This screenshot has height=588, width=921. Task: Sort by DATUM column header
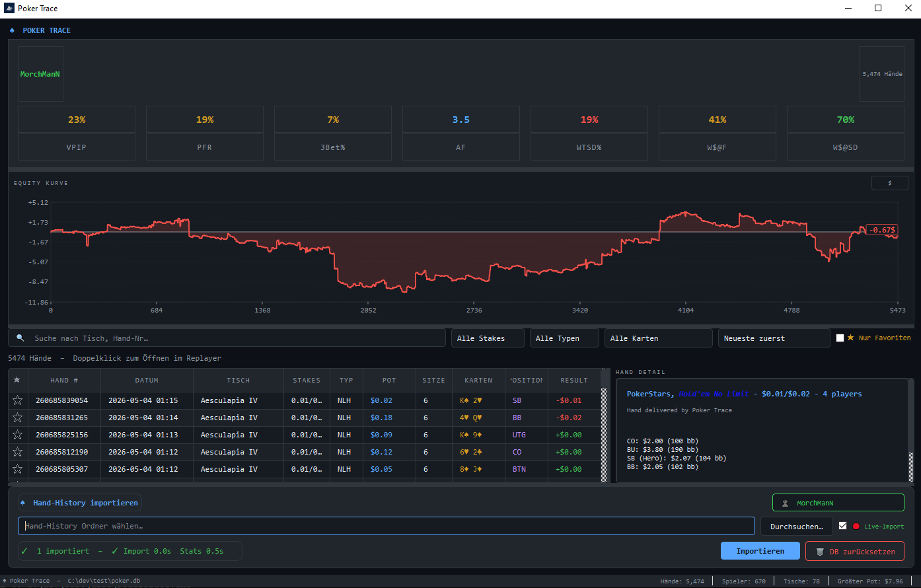[147, 380]
